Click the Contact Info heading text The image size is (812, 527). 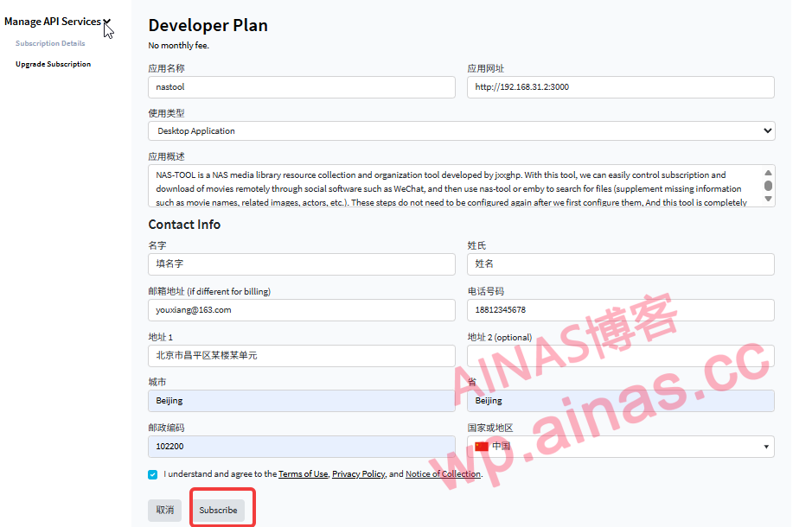click(184, 225)
